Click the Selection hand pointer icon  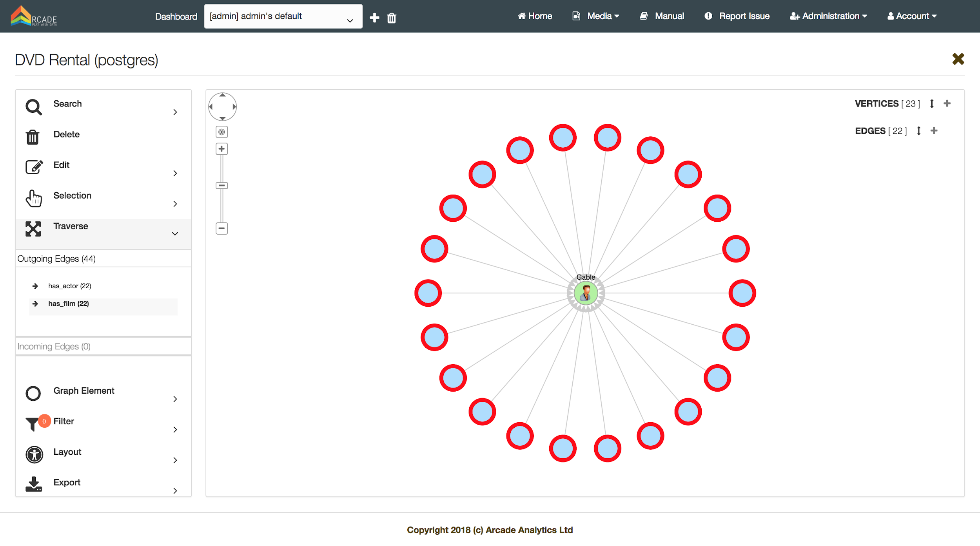(x=34, y=199)
